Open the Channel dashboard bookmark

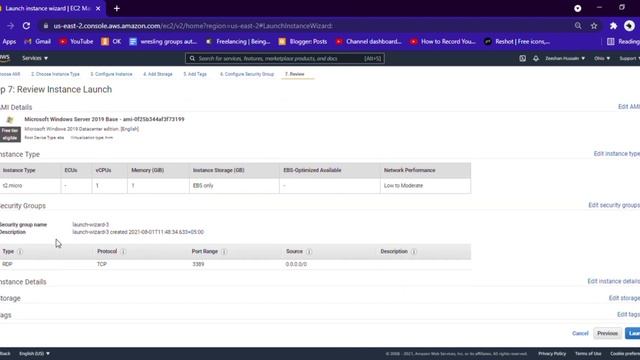coord(369,42)
